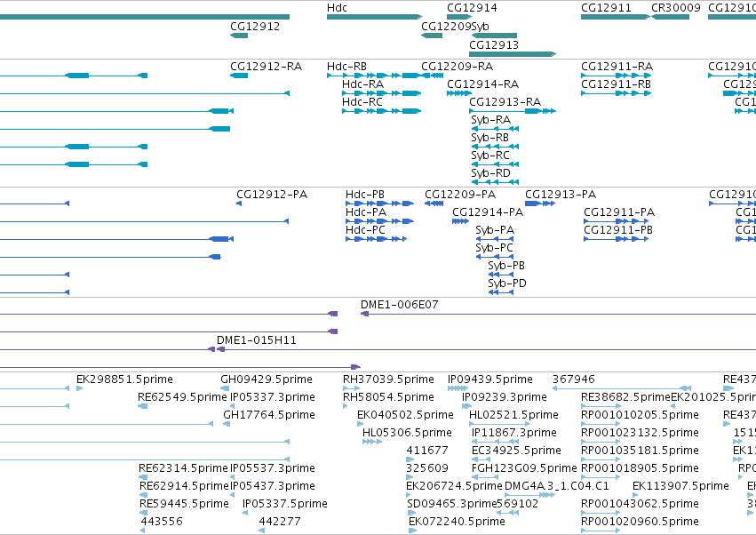Open EST IP05537.3prime

273,468
